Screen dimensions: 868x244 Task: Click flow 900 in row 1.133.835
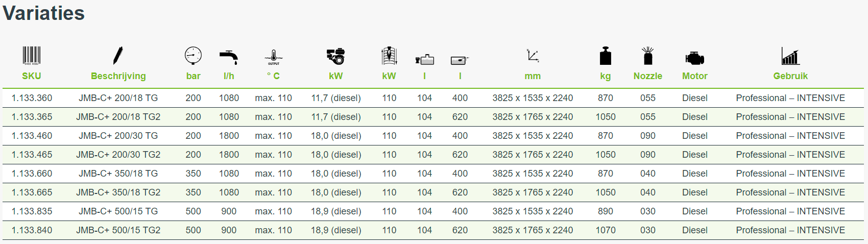(x=229, y=211)
